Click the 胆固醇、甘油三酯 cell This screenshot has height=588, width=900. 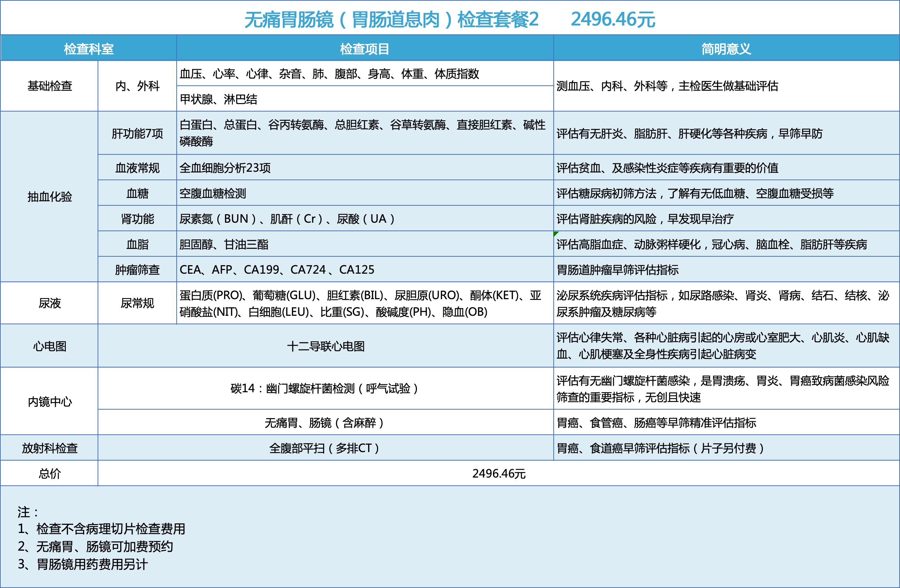tap(365, 244)
